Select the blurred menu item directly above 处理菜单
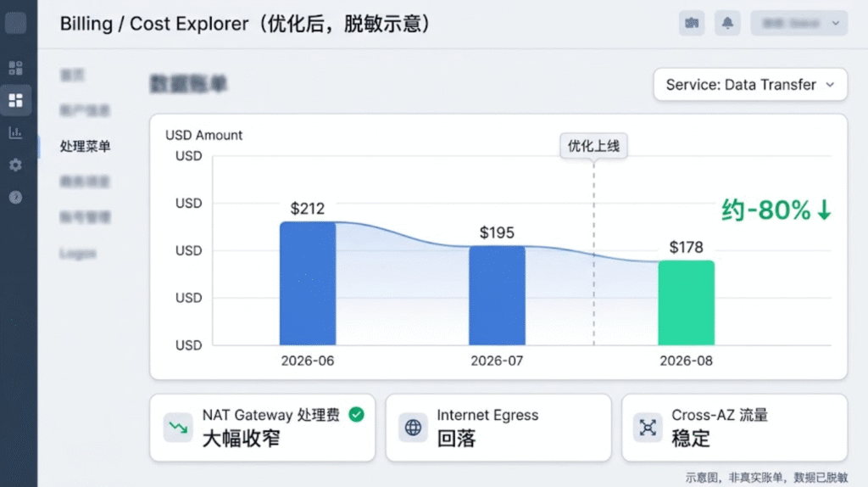868x487 pixels. (x=86, y=111)
